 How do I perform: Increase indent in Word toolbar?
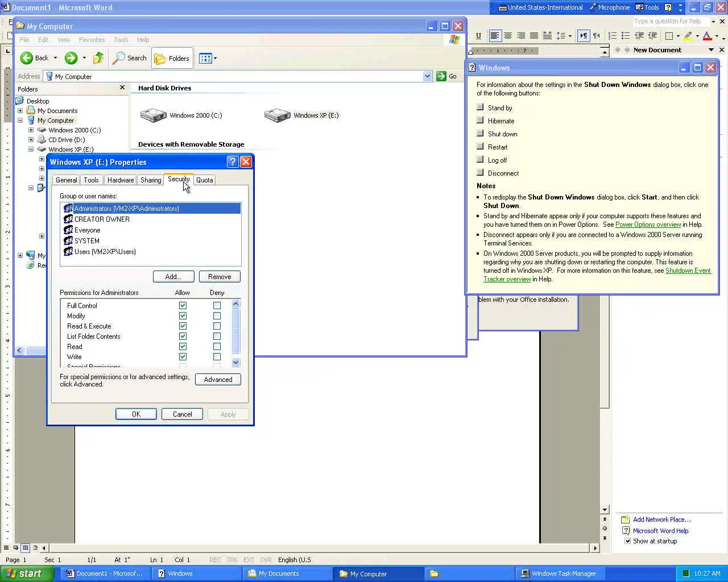point(652,36)
